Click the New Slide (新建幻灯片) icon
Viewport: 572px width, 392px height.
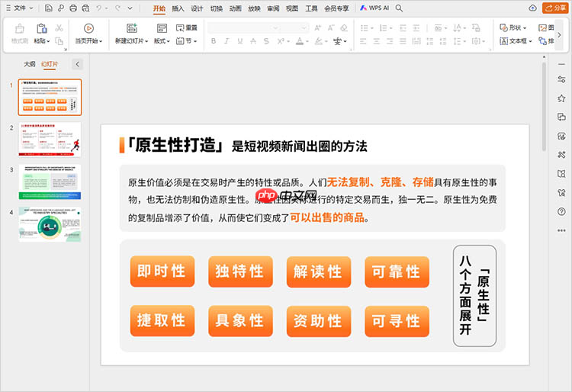pos(132,28)
